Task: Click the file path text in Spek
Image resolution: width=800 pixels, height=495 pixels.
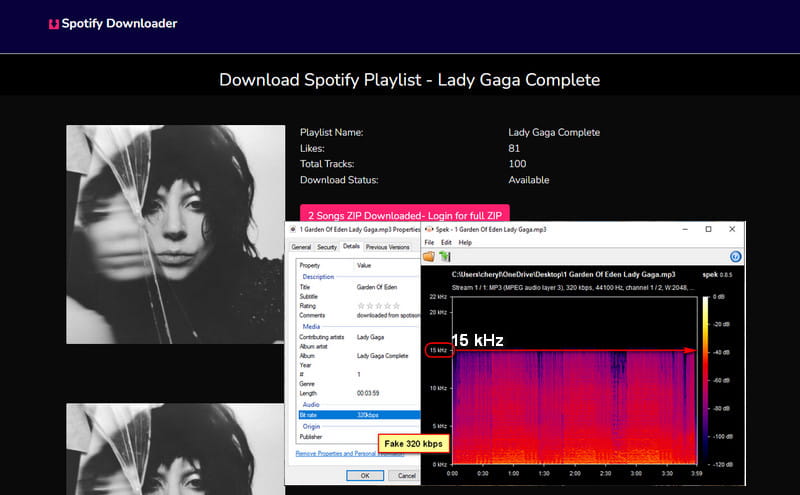Action: [563, 275]
